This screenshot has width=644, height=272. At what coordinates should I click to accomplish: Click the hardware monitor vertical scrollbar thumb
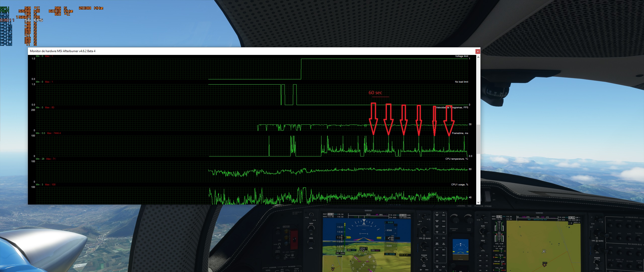(x=478, y=139)
